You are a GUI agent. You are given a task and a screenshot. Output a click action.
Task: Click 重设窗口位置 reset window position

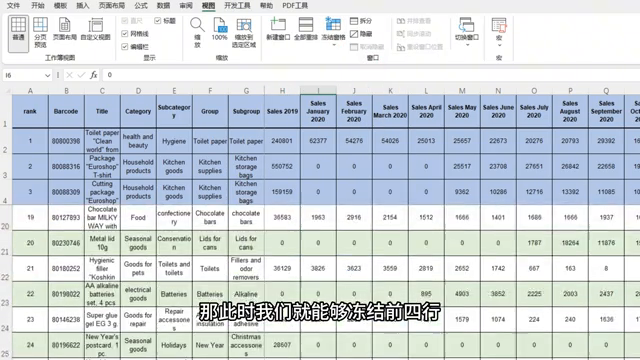(420, 47)
